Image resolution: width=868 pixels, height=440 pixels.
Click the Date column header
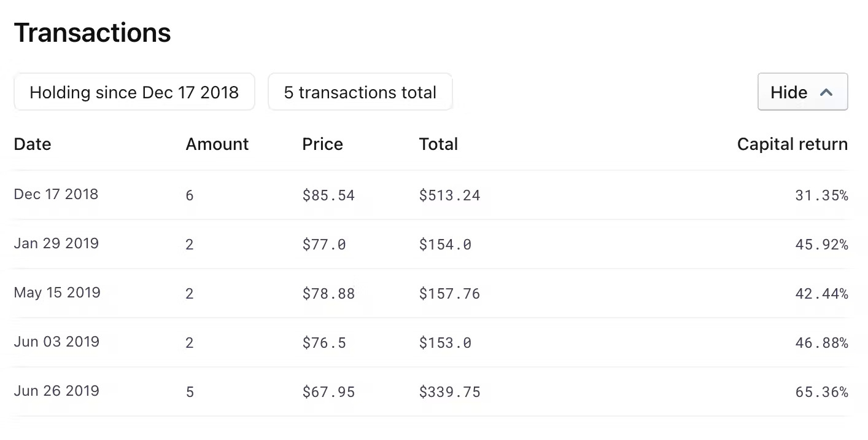point(33,144)
